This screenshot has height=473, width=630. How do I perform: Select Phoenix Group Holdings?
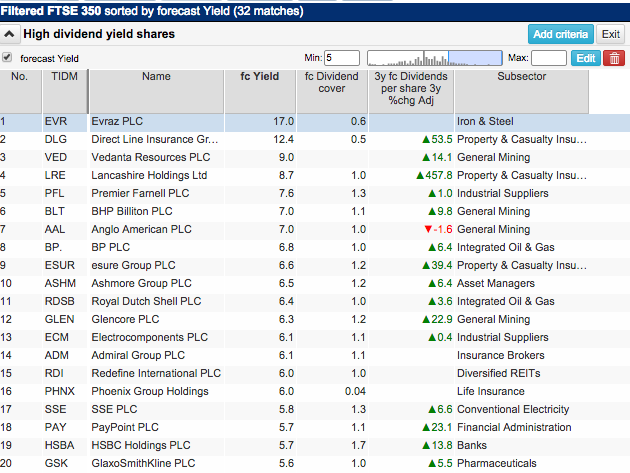pos(150,391)
